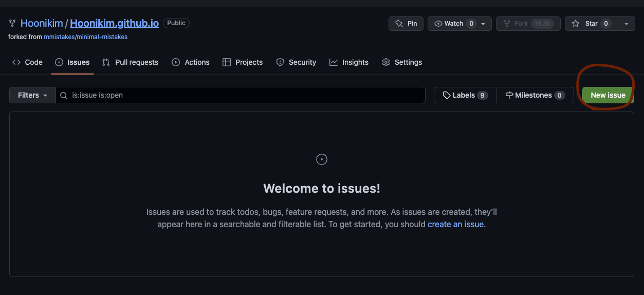
Task: Open the Security tab
Action: (296, 62)
